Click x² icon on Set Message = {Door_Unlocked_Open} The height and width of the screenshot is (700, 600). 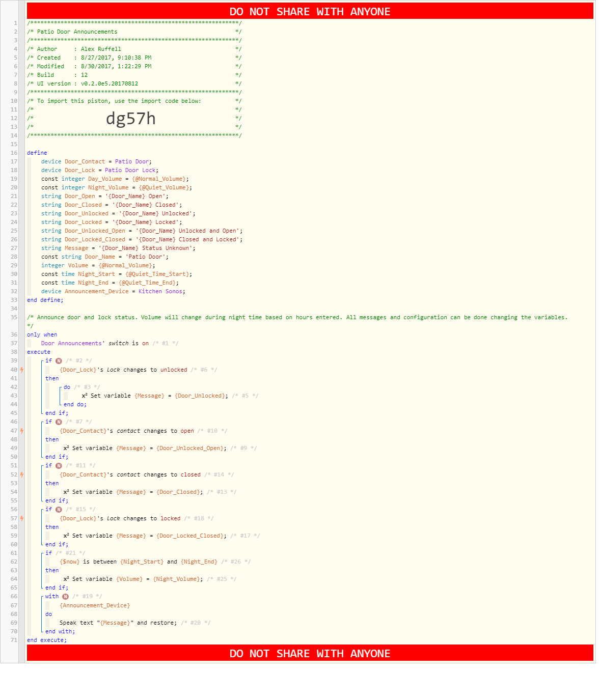click(x=66, y=448)
